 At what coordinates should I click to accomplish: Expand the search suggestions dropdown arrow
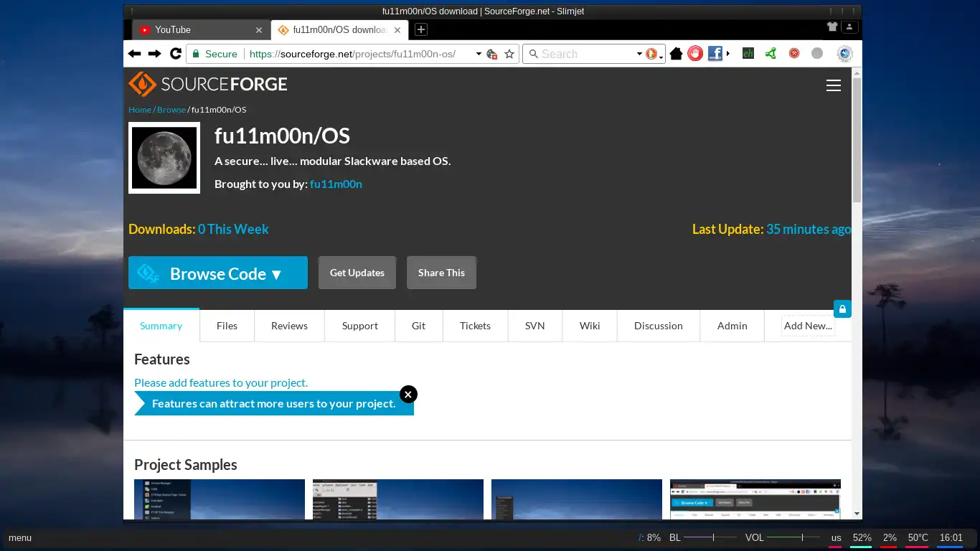(639, 54)
